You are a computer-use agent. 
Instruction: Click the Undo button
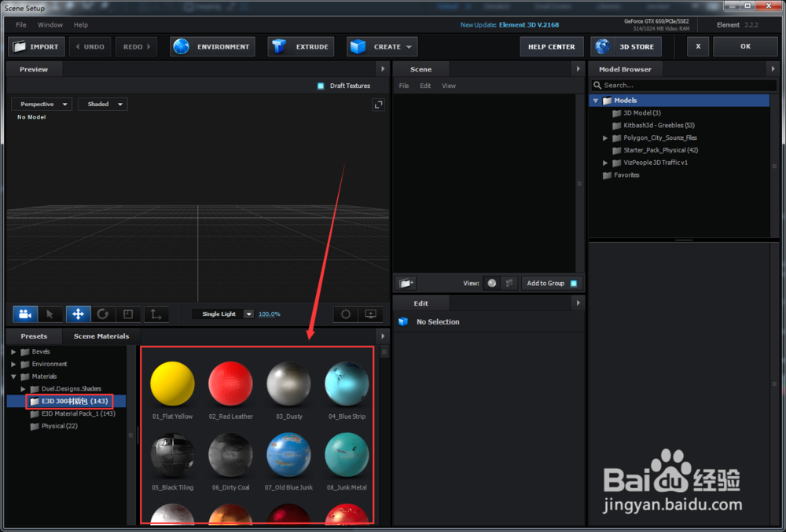[x=90, y=46]
